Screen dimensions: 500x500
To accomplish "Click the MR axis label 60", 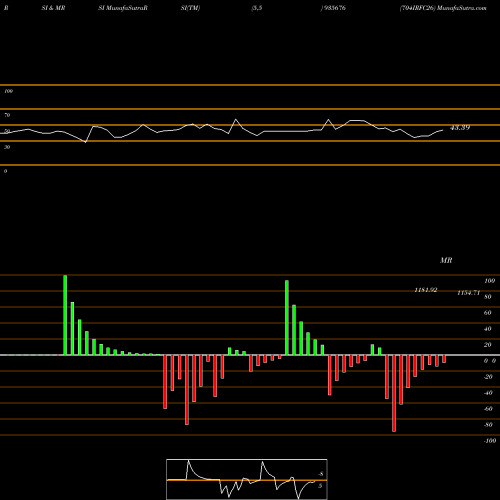I will tap(487, 313).
